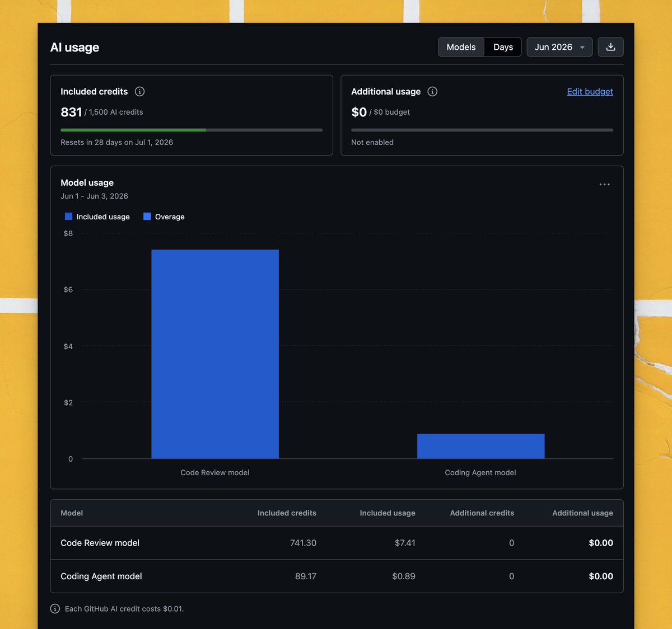The image size is (672, 629).
Task: Toggle the Overage legend swatch
Action: pos(147,217)
